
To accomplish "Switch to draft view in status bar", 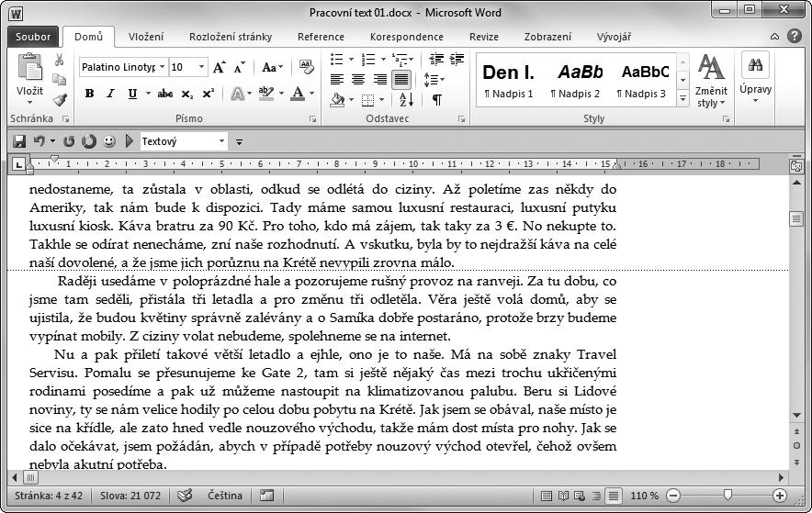I will 614,496.
